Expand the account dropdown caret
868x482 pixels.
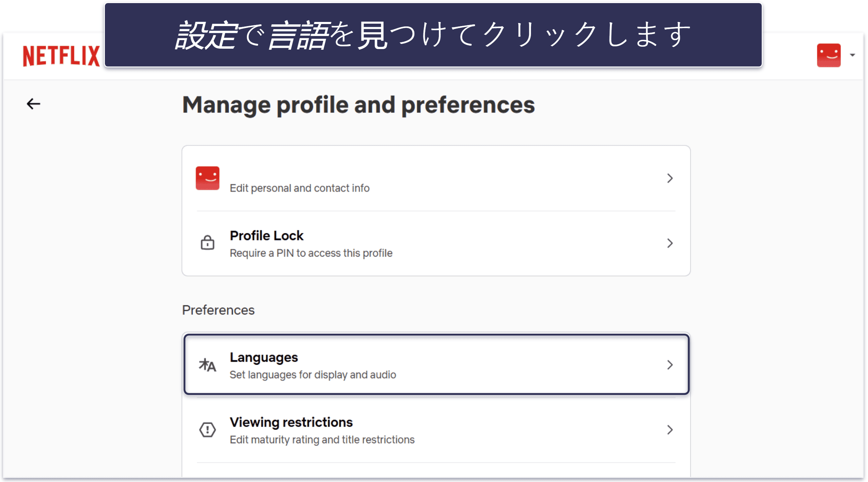click(852, 55)
